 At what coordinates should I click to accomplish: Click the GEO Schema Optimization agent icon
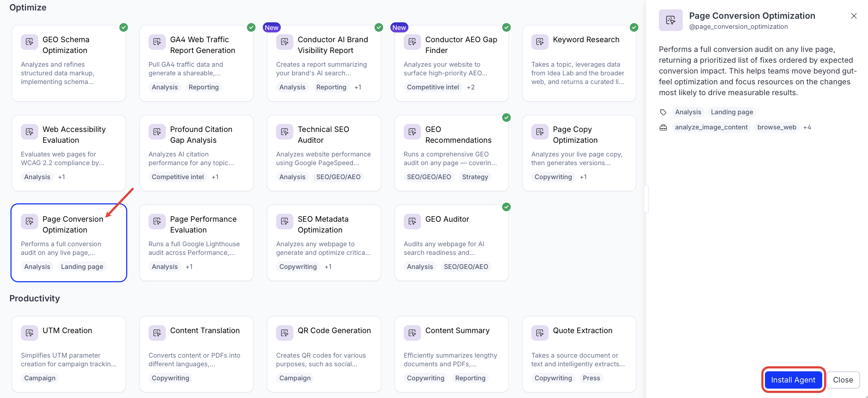tap(30, 42)
